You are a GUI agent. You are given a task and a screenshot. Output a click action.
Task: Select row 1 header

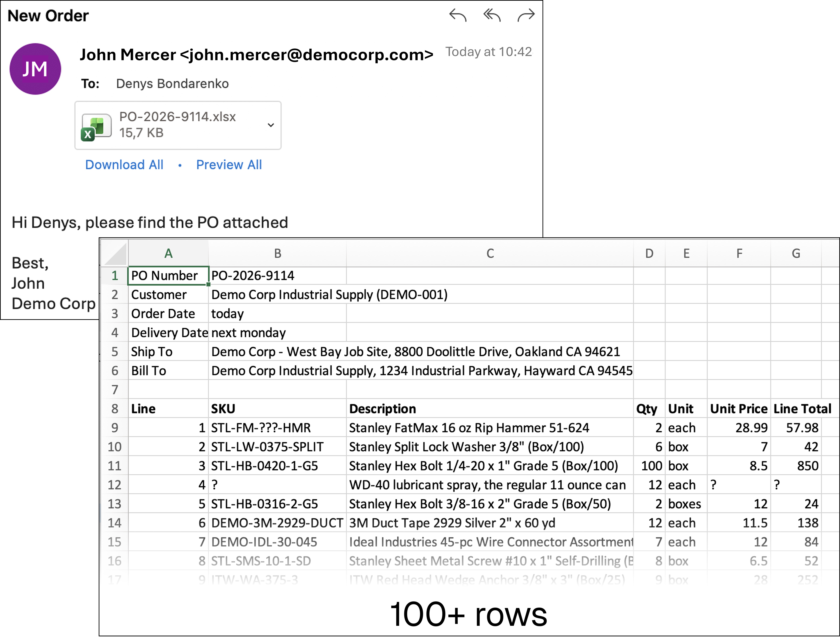(x=115, y=275)
